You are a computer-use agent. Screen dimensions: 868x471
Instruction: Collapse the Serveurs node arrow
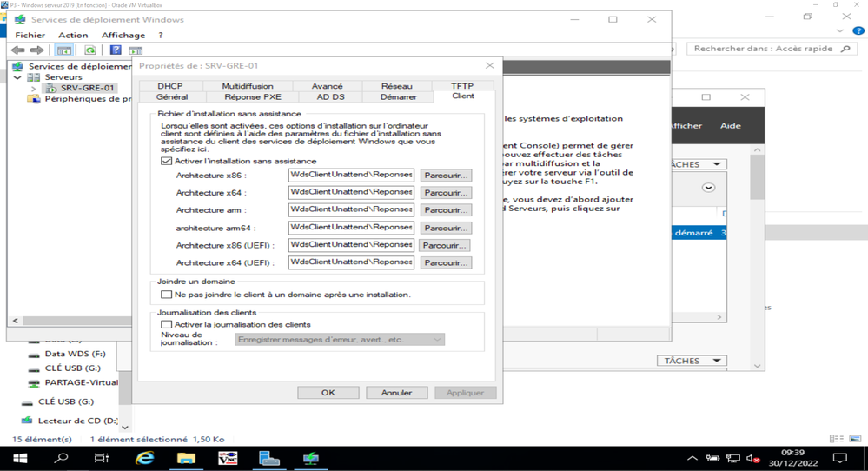click(17, 77)
